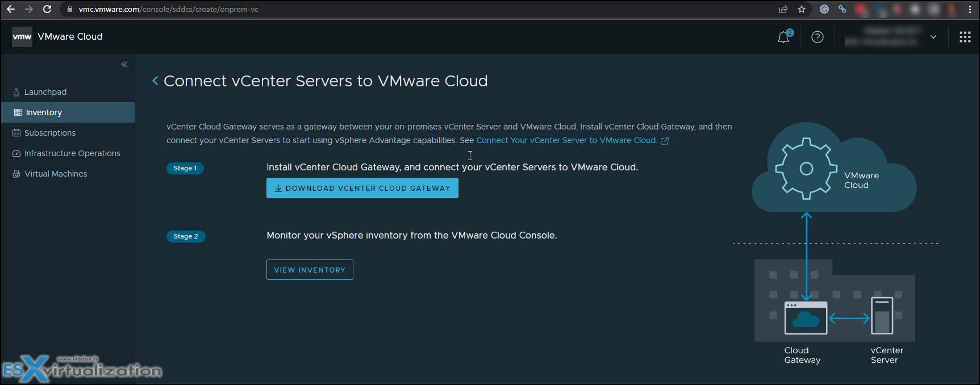Open the services apps grid

[965, 37]
